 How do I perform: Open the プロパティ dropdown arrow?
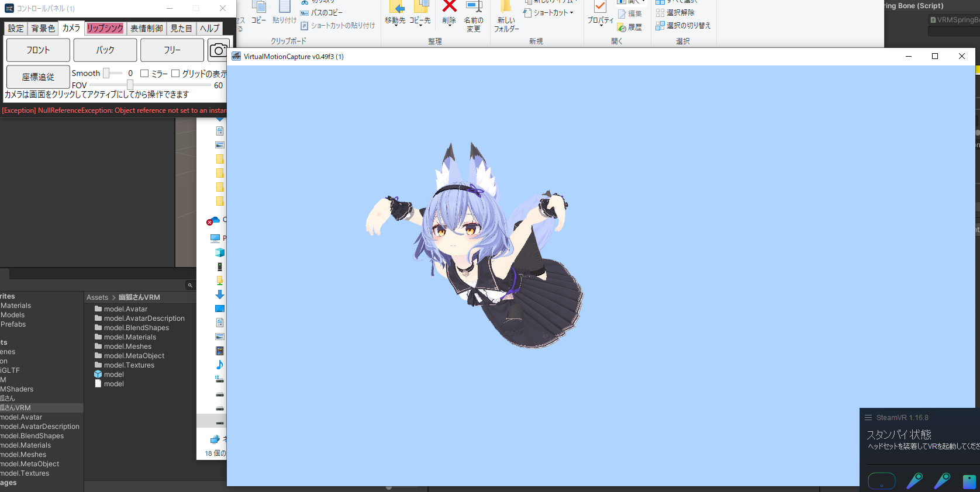click(601, 26)
